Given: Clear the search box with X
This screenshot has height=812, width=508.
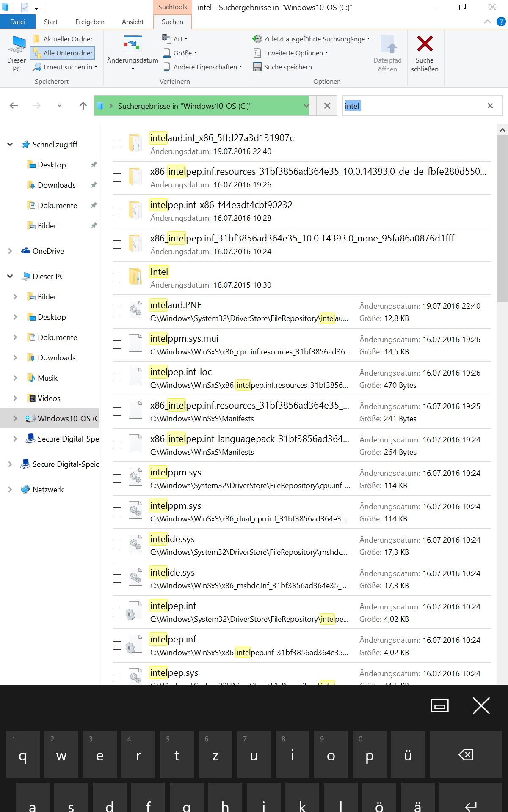Looking at the screenshot, I should [490, 106].
